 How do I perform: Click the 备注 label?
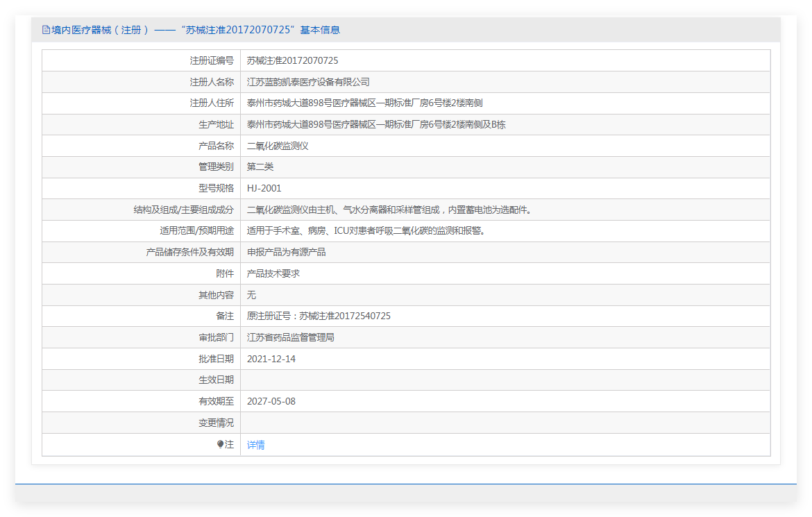(225, 316)
